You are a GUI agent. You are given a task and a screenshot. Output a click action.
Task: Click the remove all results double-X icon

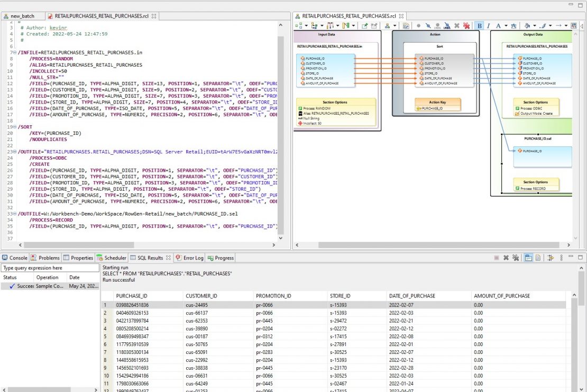pyautogui.click(x=515, y=258)
